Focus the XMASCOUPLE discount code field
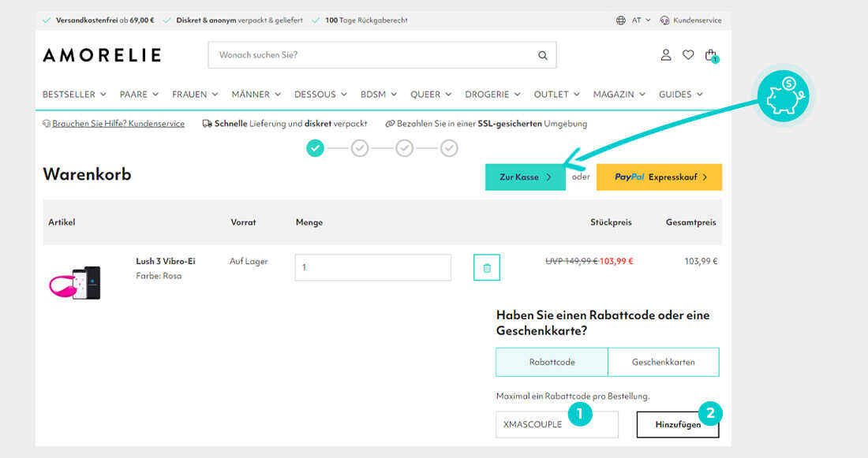The image size is (868, 458). coord(557,425)
